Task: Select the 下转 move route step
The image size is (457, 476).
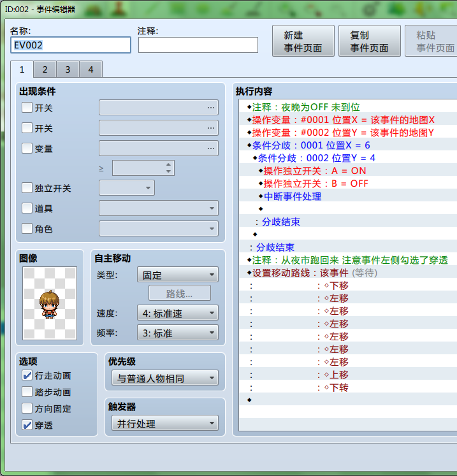Action: coord(348,387)
